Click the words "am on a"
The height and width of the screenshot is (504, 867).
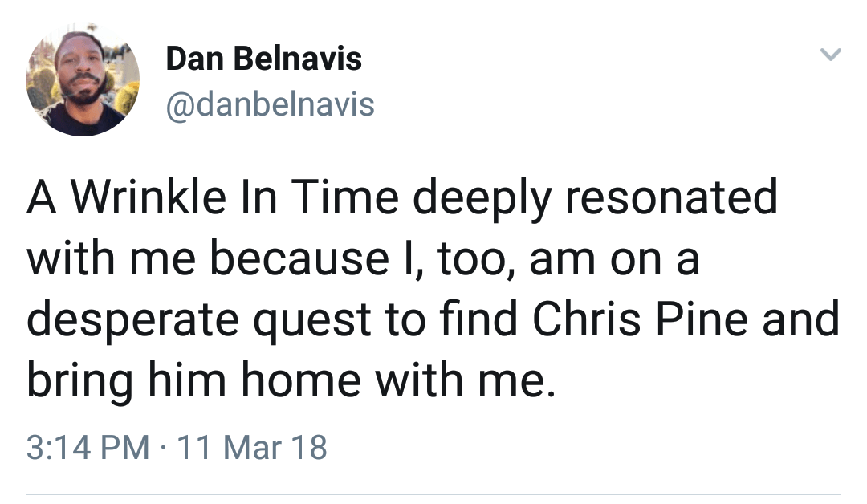pyautogui.click(x=613, y=260)
